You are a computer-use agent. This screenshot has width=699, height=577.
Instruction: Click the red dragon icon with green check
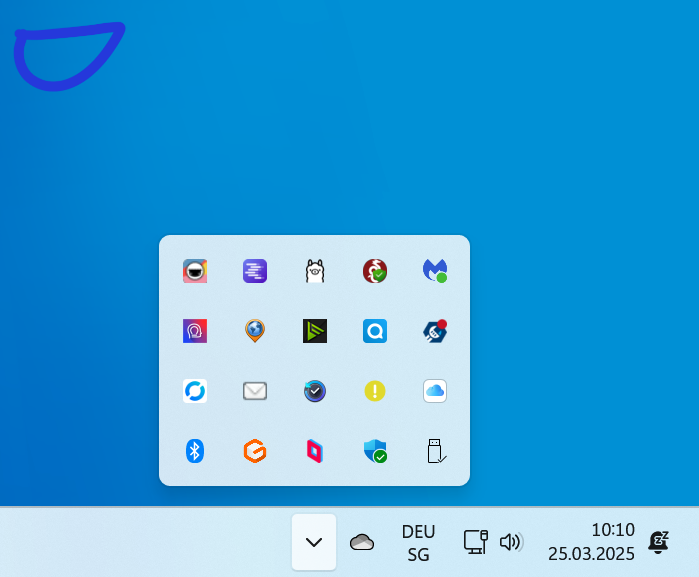375,271
